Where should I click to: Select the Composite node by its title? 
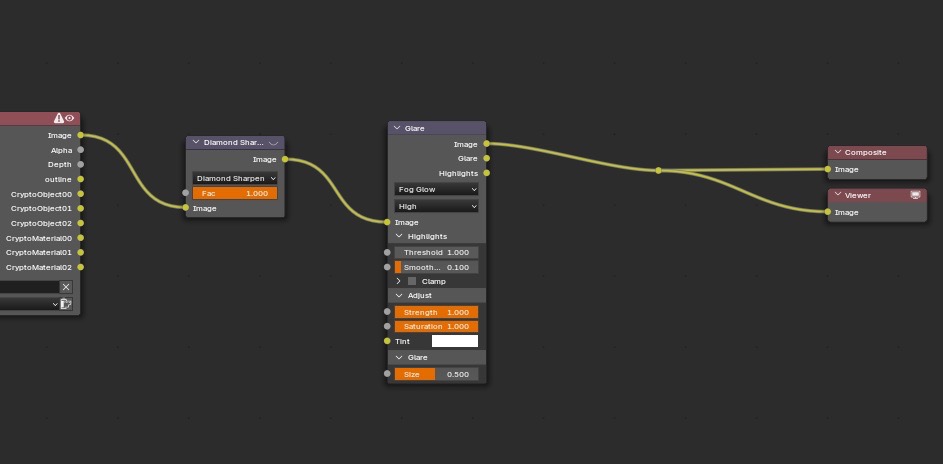point(865,153)
